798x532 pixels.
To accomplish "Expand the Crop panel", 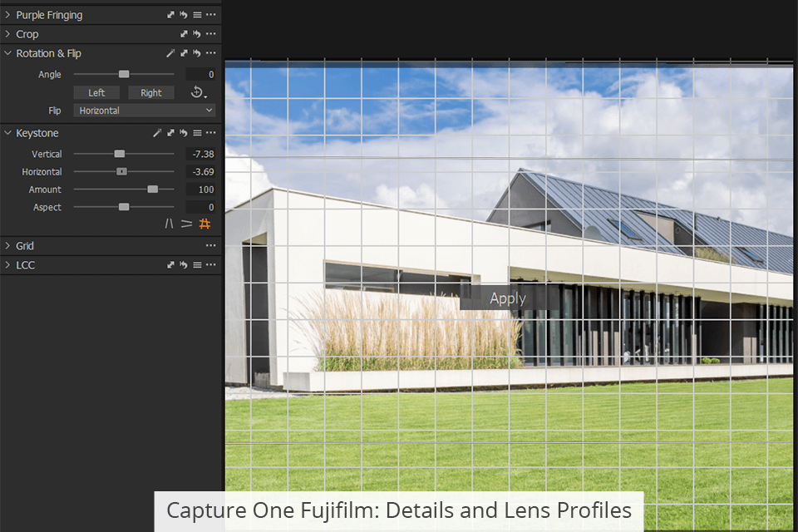I will [7, 34].
